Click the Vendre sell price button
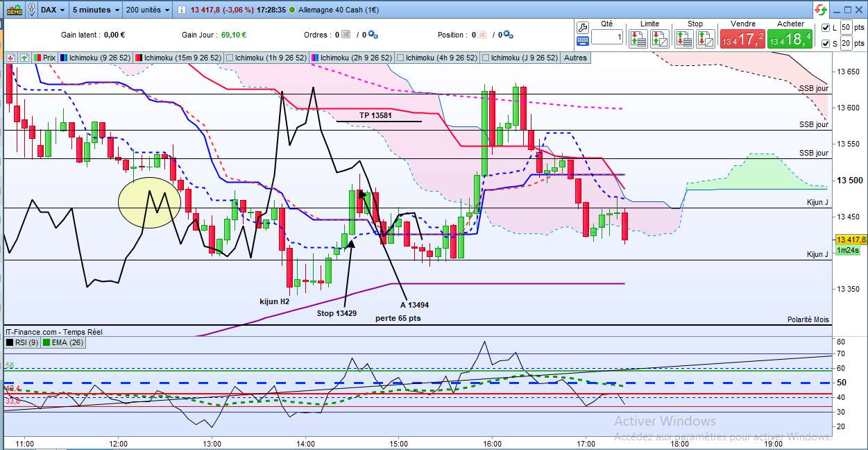The width and height of the screenshot is (868, 450). click(742, 39)
